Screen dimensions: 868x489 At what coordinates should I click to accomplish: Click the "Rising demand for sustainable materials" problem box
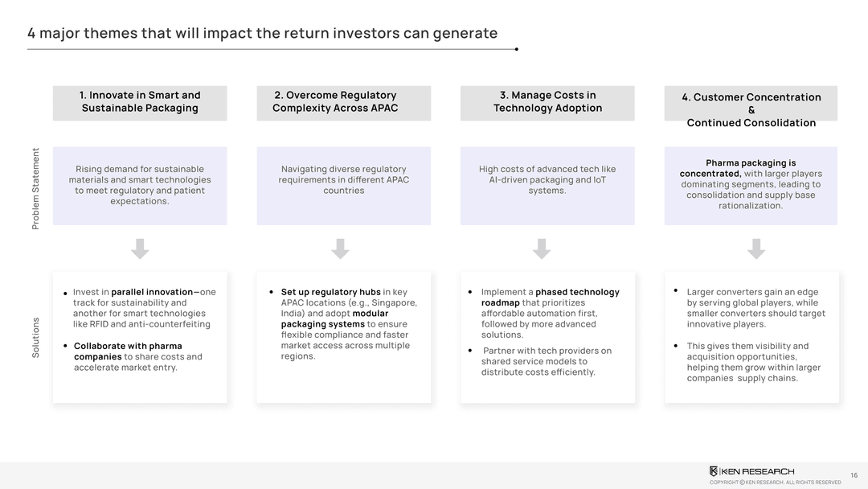pos(140,186)
